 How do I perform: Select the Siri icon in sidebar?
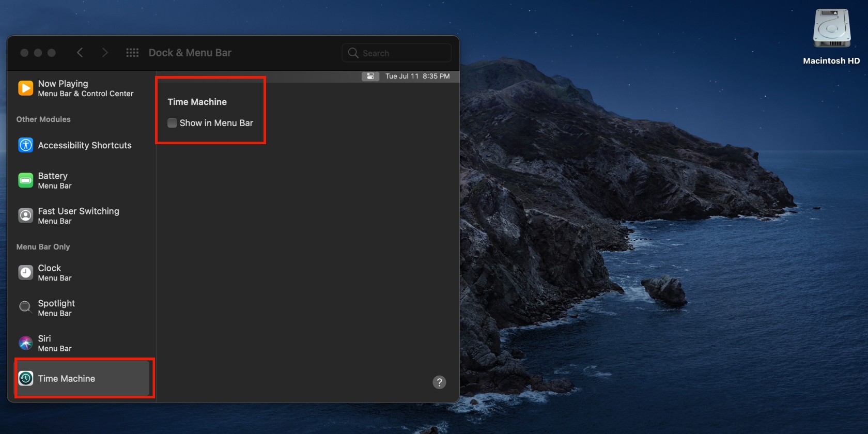point(26,343)
